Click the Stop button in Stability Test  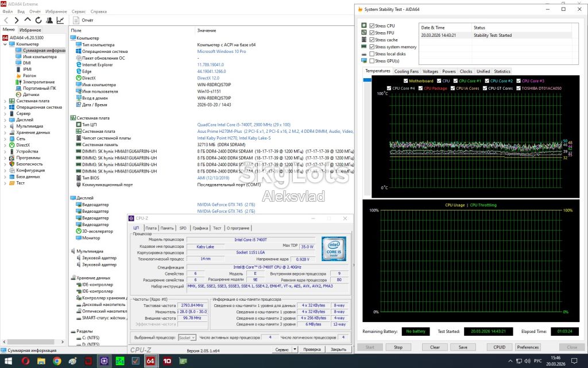point(398,347)
